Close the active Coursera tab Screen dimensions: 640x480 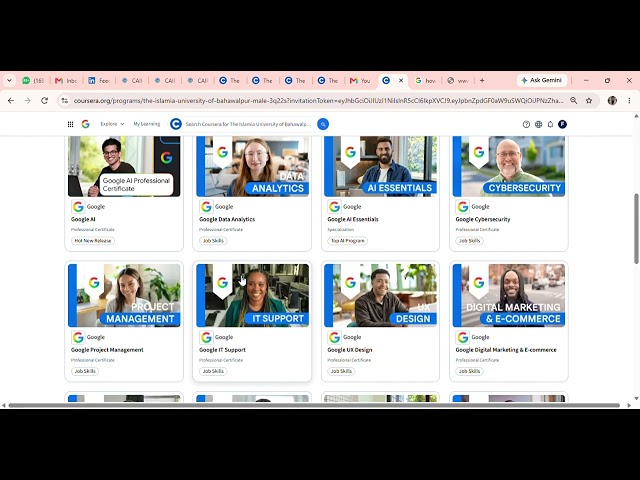[x=401, y=80]
